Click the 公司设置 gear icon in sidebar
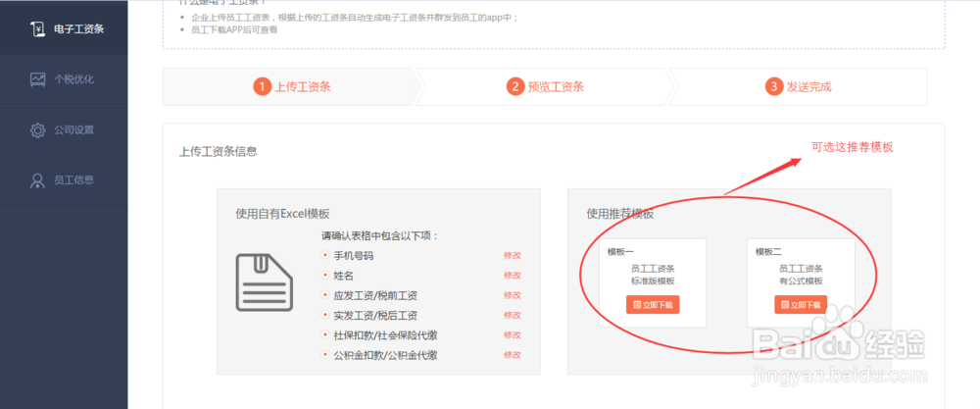The width and height of the screenshot is (980, 409). [x=37, y=130]
